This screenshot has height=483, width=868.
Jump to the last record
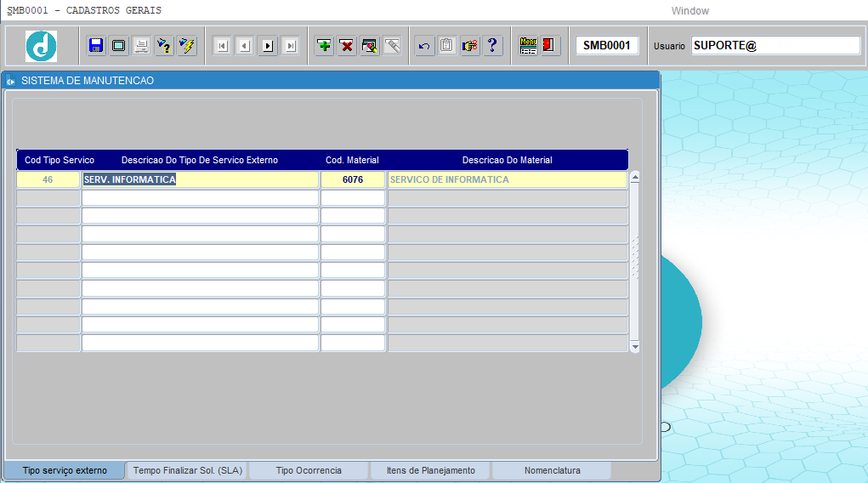291,46
